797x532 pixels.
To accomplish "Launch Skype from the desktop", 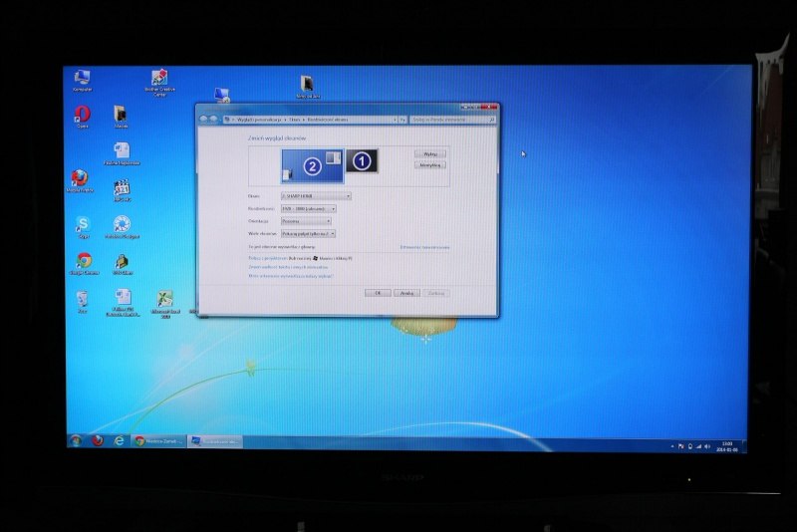I will 83,224.
